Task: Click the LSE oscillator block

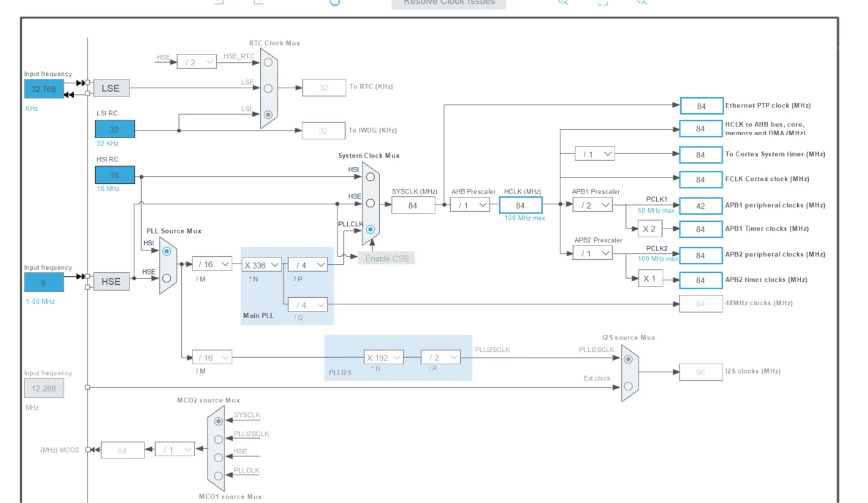Action: tap(111, 88)
